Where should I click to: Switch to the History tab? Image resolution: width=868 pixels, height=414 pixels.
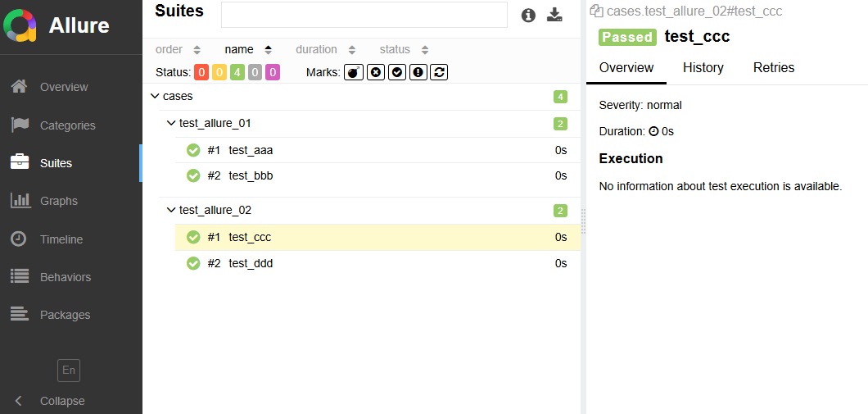[703, 67]
